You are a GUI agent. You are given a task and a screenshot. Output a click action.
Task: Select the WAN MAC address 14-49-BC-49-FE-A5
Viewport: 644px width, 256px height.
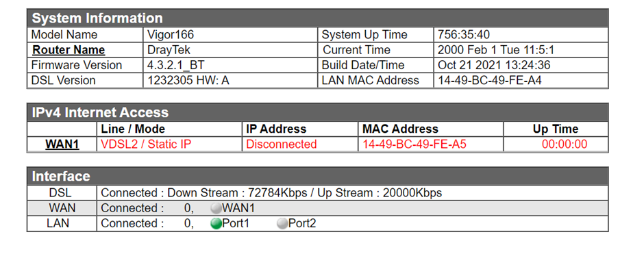414,144
